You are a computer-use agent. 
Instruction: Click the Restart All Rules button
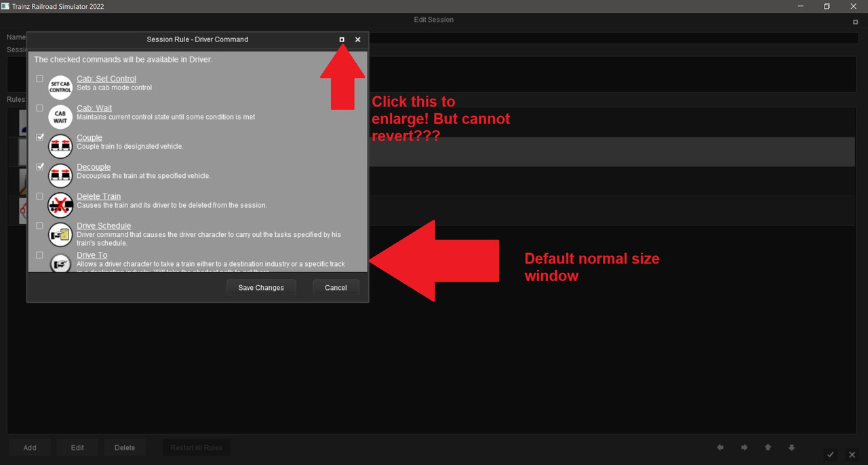click(x=196, y=447)
